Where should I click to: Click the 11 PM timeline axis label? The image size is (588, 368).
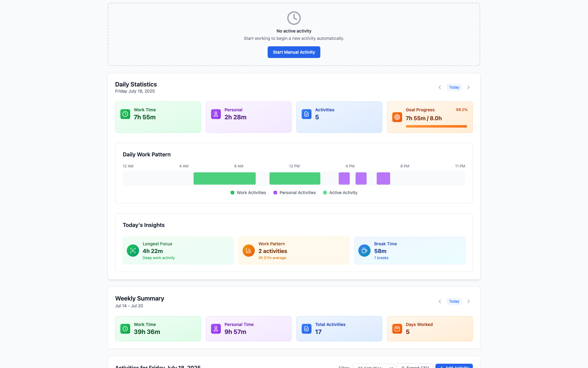460,166
